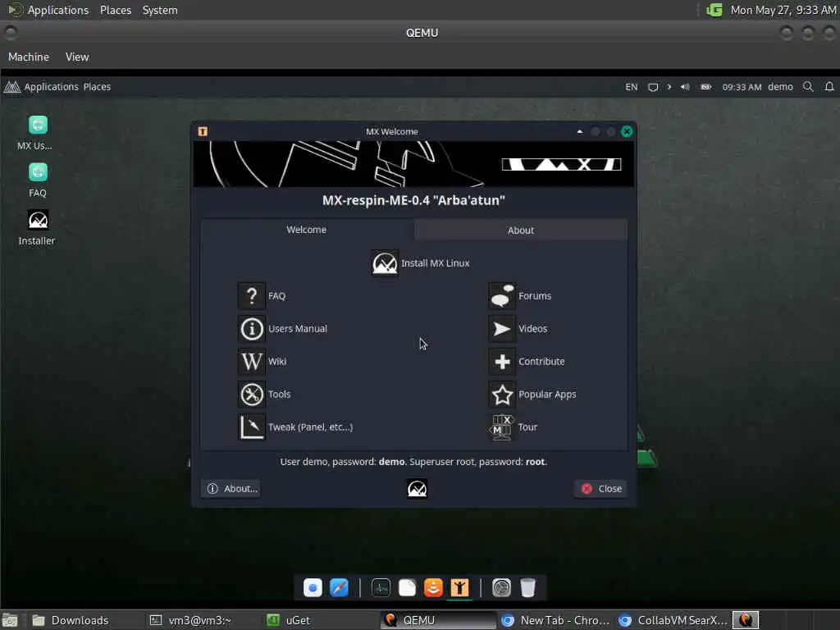Screen dimensions: 840x630
Task: Open guest Applications menu
Action: [51, 87]
